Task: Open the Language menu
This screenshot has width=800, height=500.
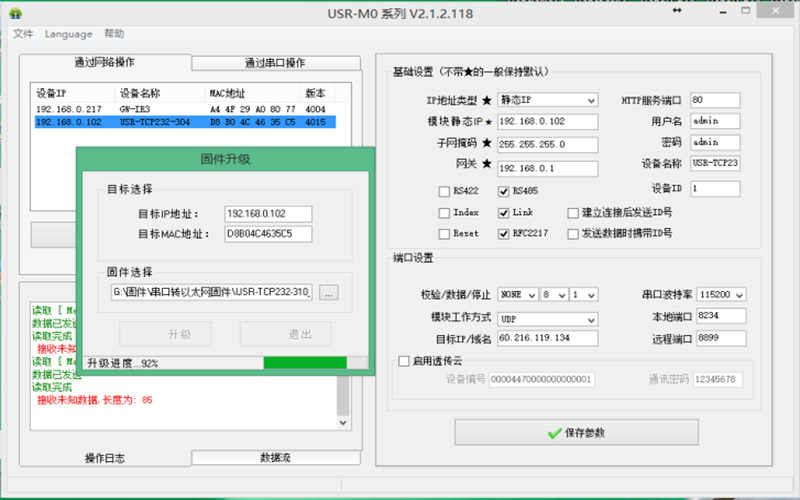Action: [x=68, y=34]
